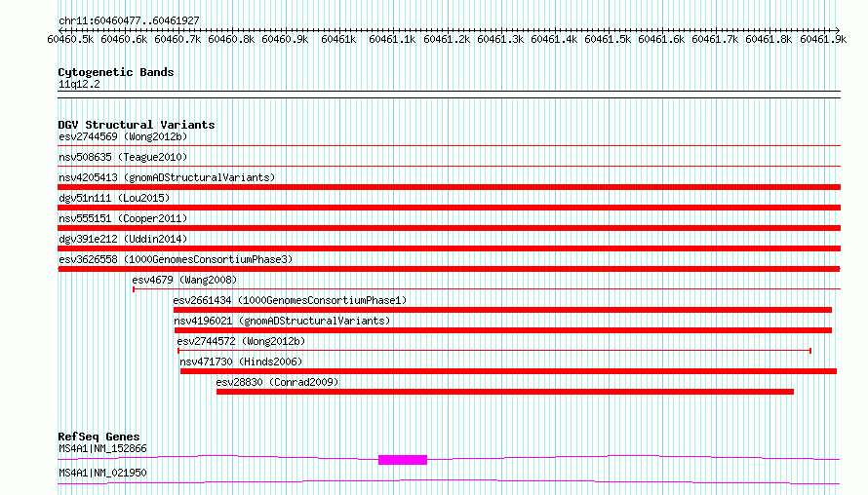
Task: Open variant nsv4205413 gnomAD label
Action: tap(167, 177)
